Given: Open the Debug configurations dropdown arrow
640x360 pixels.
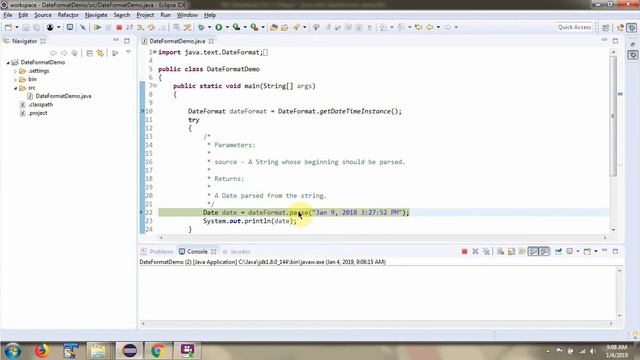Looking at the screenshot, I should tap(209, 27).
